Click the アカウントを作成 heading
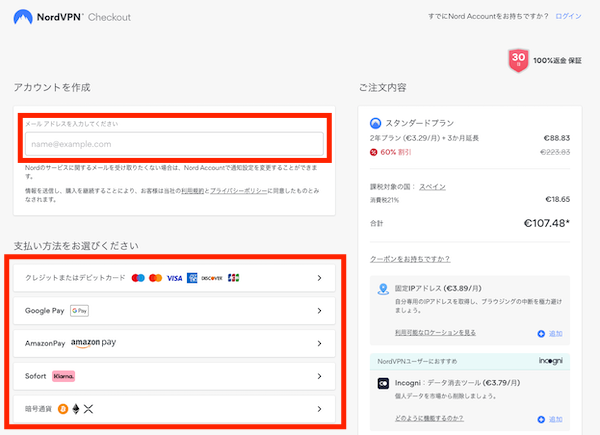Image resolution: width=600 pixels, height=435 pixels. [x=52, y=87]
